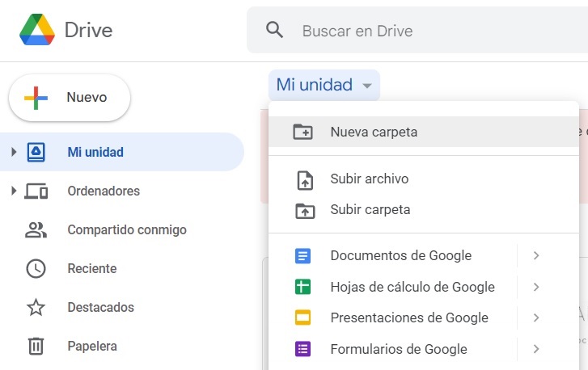The image size is (588, 370).
Task: Open the Mi unidad dropdown header
Action: [324, 85]
